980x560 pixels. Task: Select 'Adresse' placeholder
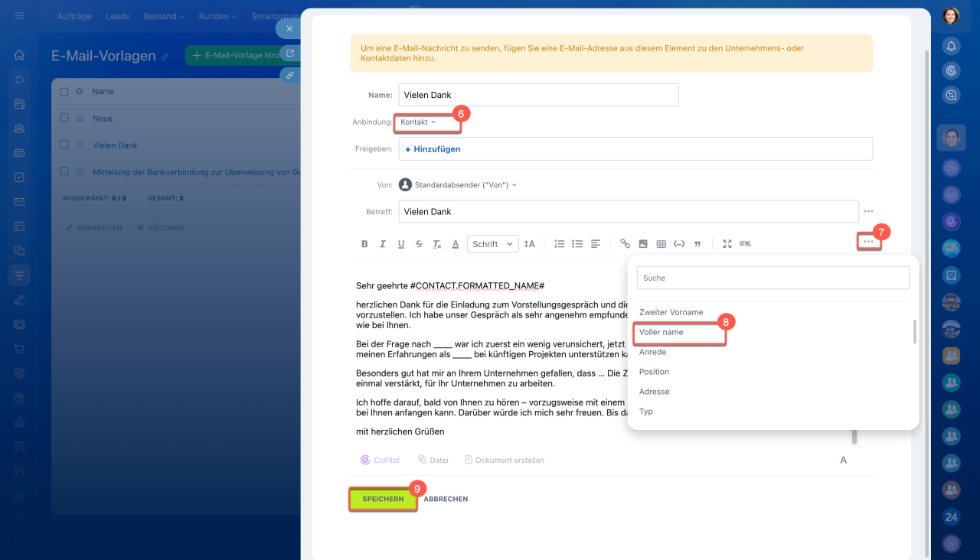[654, 392]
